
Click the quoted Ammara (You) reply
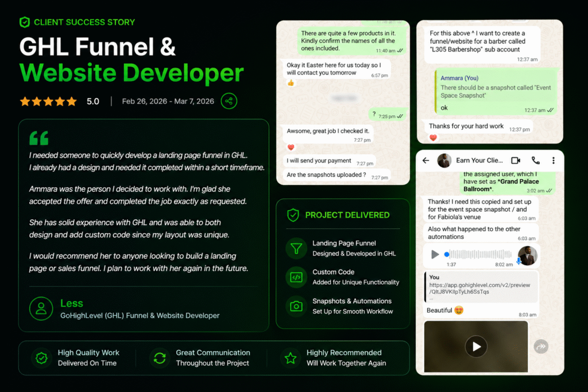pyautogui.click(x=496, y=86)
